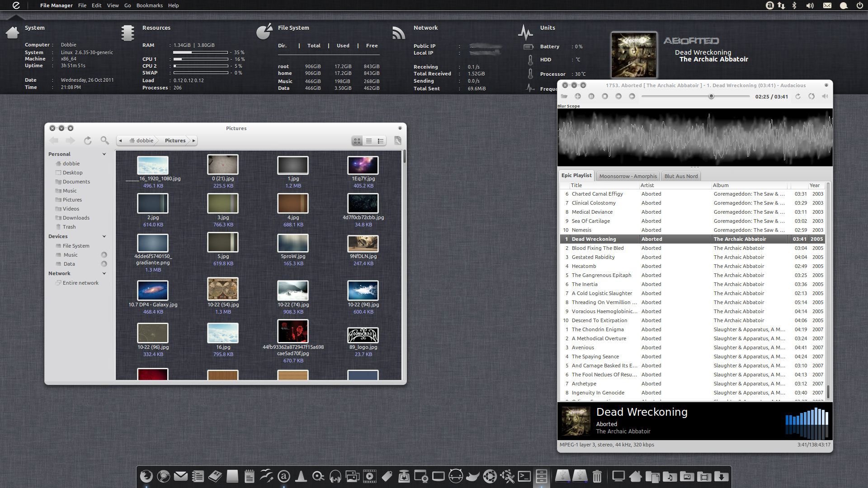
Task: Launch VLC cone icon in dock
Action: pos(301,476)
